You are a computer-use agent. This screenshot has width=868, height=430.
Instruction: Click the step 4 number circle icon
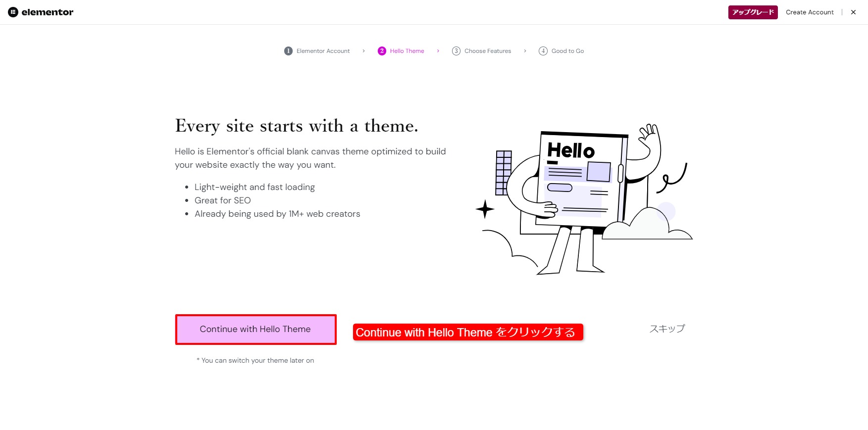[543, 51]
